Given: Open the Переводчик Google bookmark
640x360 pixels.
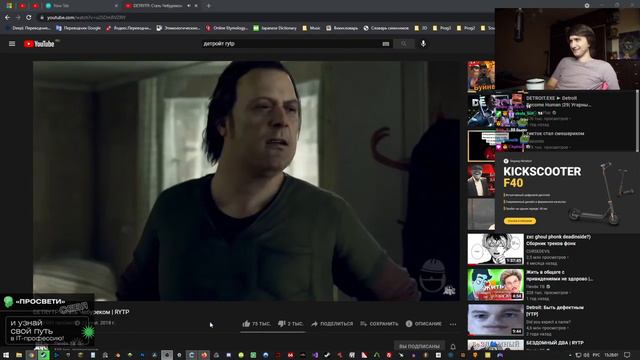Looking at the screenshot, I should pos(78,28).
